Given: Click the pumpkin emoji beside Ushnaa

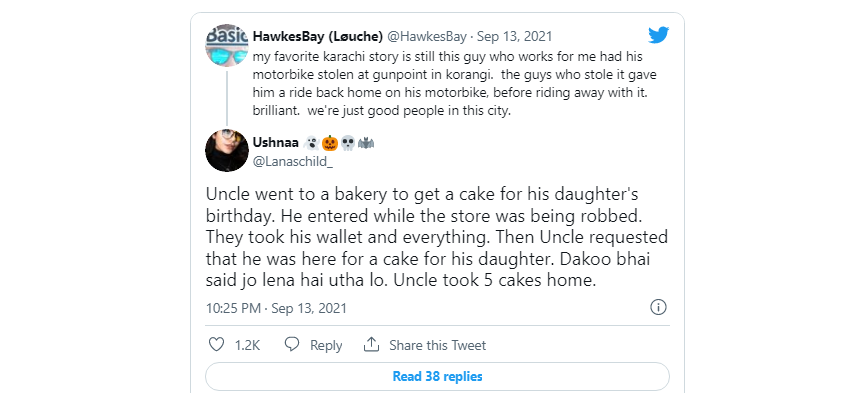Looking at the screenshot, I should [330, 143].
